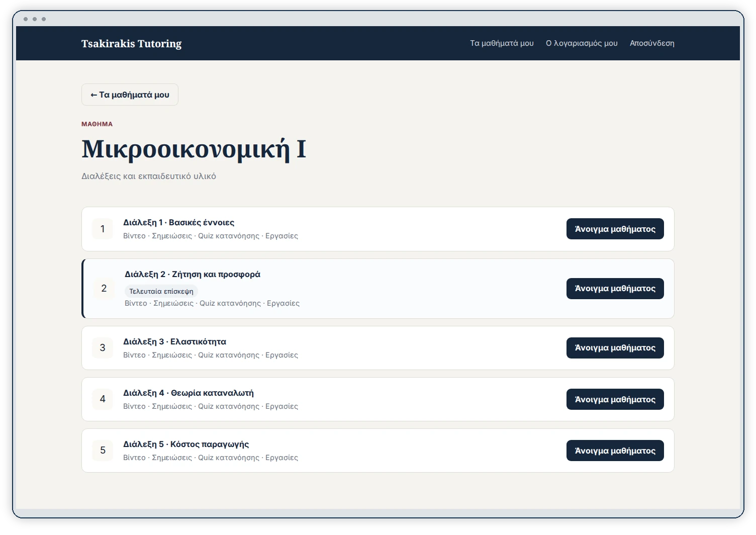Click the Μικροοικονομική Ι course heading
756x535 pixels.
coord(194,149)
